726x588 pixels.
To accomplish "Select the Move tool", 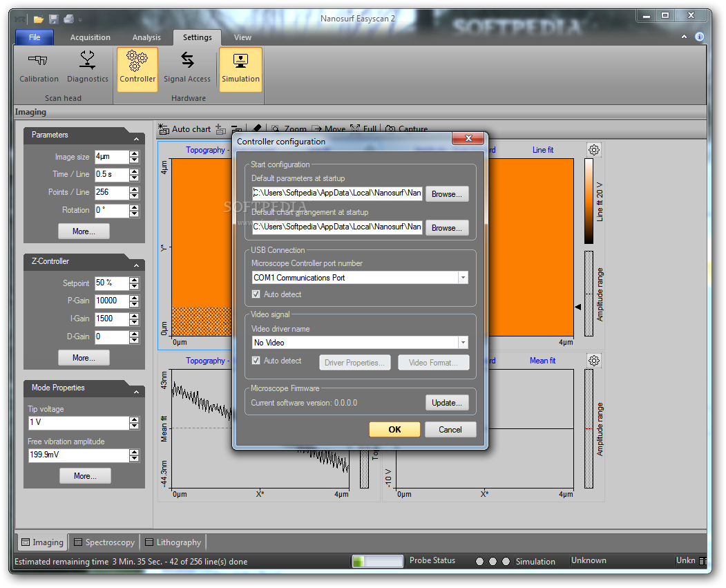I will 329,129.
